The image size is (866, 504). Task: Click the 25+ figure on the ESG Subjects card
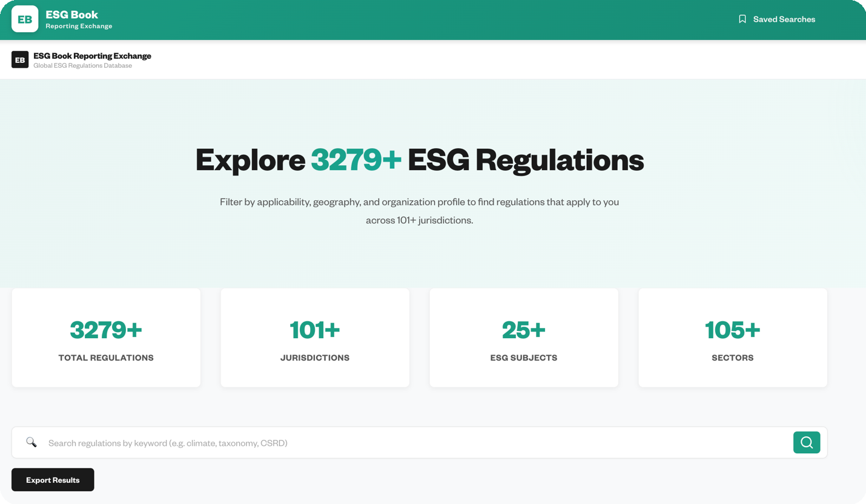(524, 330)
